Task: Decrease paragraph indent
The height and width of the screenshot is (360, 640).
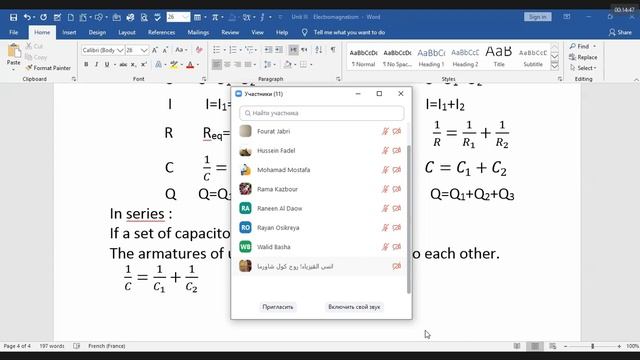Action: (x=268, y=50)
